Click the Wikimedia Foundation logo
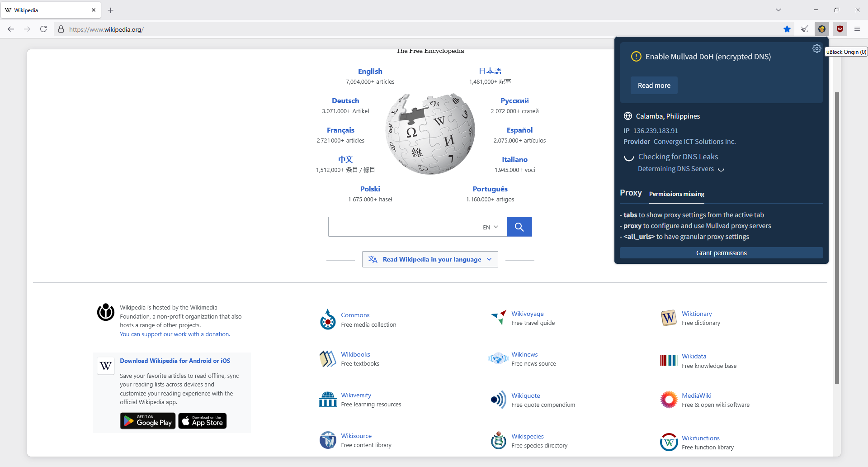Screen dimensions: 868x467 pos(106,312)
